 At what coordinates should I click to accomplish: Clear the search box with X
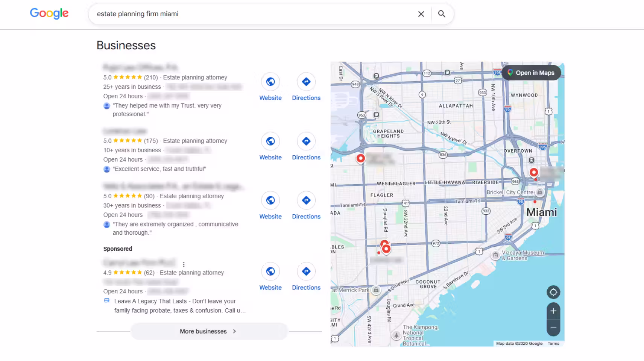tap(421, 14)
